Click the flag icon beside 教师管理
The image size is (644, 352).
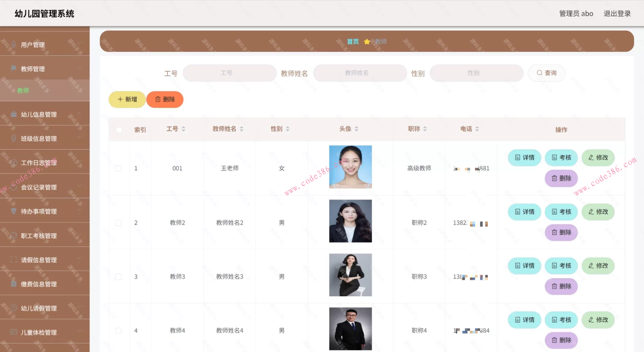click(14, 69)
